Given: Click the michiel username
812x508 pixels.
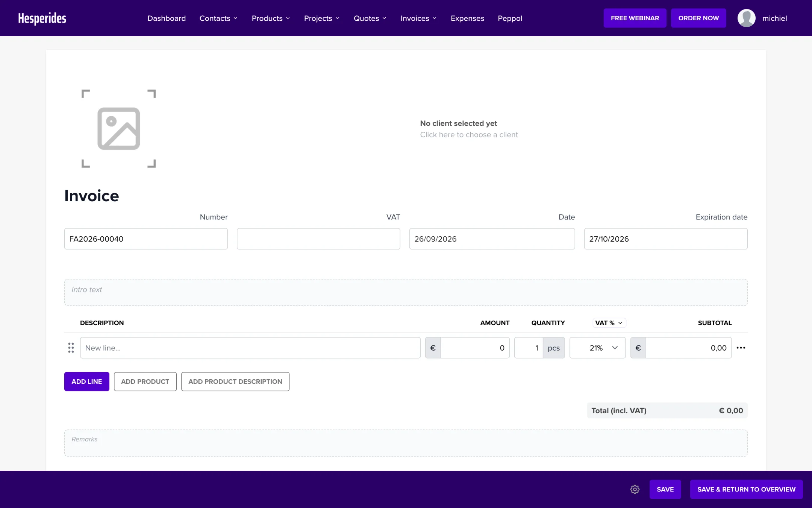Looking at the screenshot, I should tap(774, 18).
